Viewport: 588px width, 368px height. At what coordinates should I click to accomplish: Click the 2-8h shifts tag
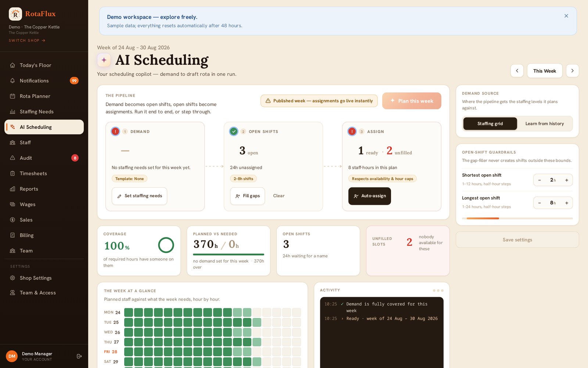coord(243,179)
